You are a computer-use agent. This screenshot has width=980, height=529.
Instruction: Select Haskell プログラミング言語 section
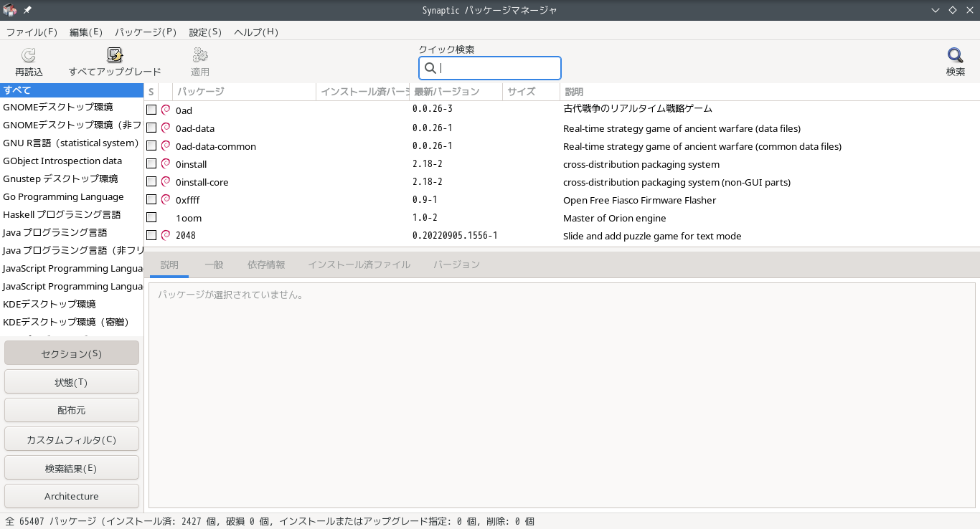tap(72, 214)
